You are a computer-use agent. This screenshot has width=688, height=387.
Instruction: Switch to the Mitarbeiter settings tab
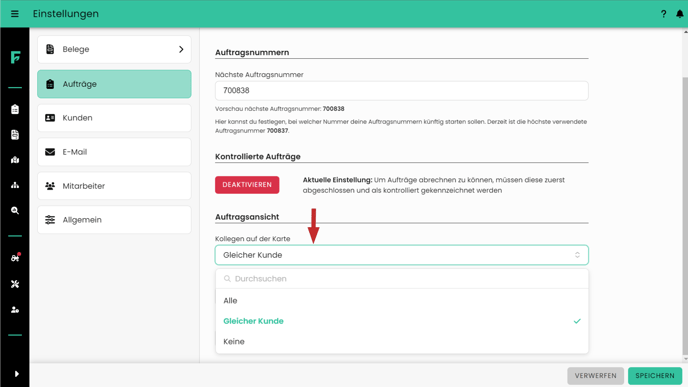point(114,186)
